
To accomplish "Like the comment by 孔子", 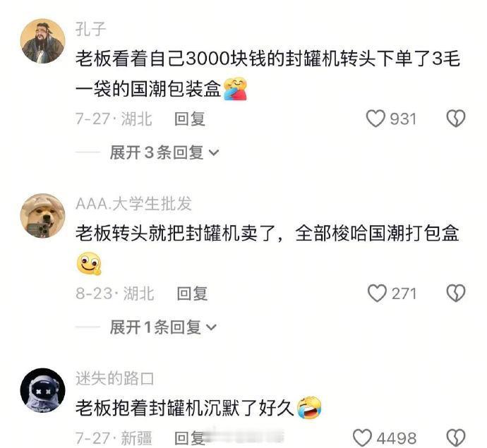I will point(375,119).
